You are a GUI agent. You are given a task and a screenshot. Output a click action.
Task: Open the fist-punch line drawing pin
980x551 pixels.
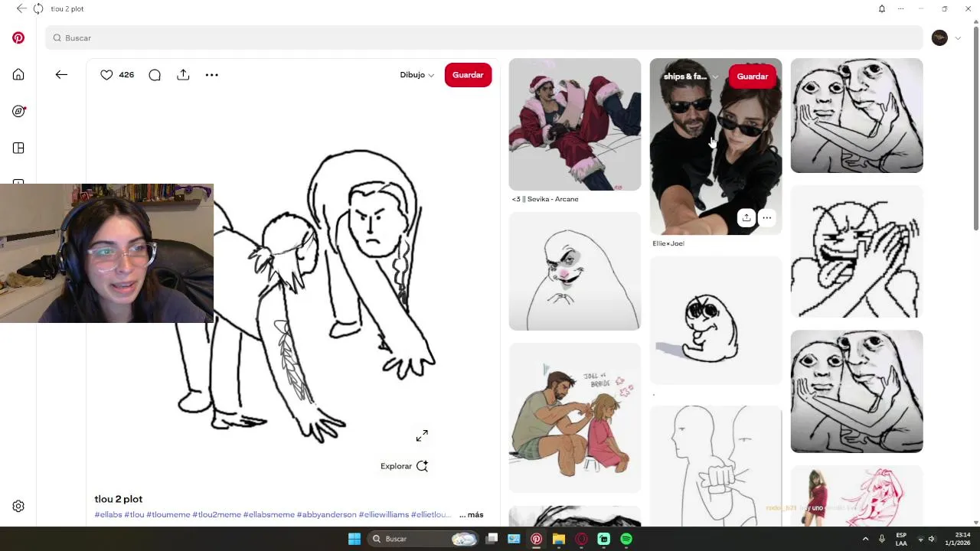(716, 465)
